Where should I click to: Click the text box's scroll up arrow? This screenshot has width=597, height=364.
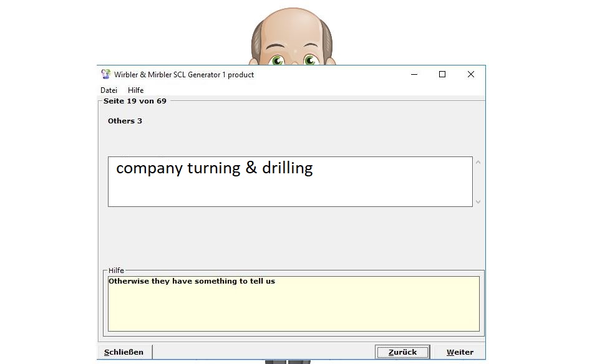[478, 163]
